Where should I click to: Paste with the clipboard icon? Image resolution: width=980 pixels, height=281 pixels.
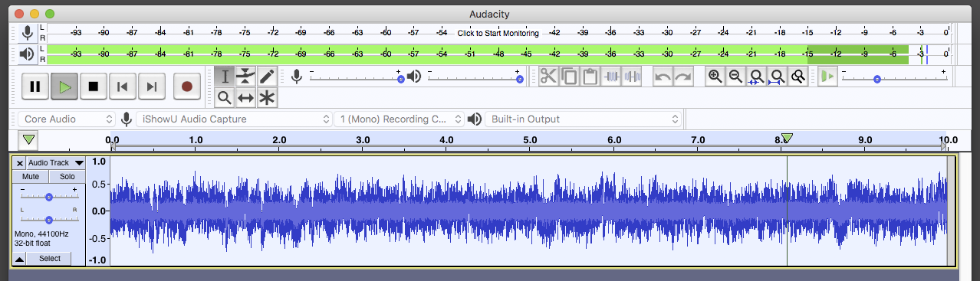(590, 76)
